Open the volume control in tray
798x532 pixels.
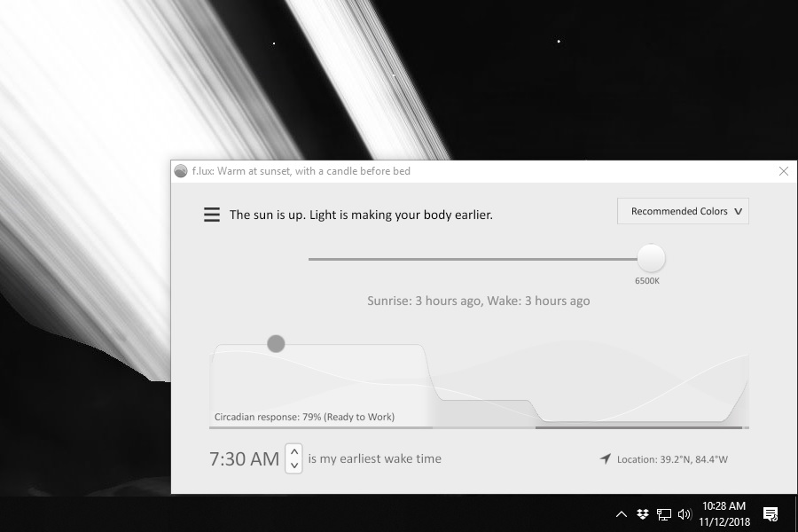685,514
